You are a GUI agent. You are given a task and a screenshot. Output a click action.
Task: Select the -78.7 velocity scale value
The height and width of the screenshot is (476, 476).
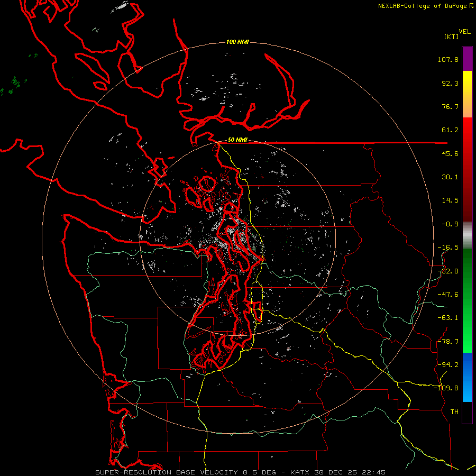[448, 342]
